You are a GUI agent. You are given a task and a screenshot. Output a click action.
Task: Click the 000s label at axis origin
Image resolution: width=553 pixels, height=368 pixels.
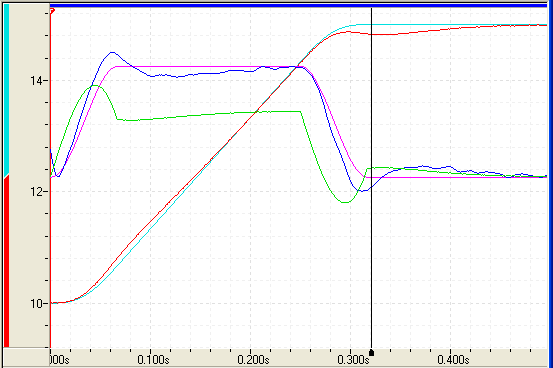click(59, 360)
